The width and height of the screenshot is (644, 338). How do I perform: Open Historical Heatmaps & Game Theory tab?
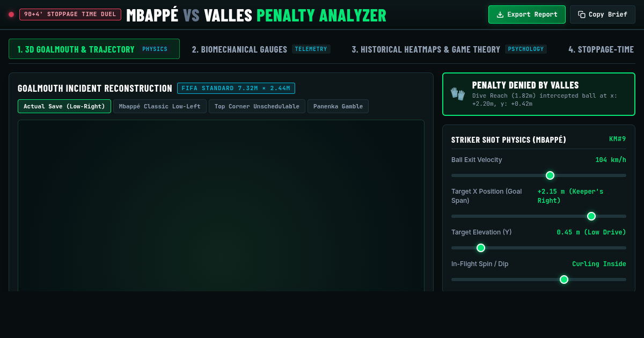tap(449, 49)
